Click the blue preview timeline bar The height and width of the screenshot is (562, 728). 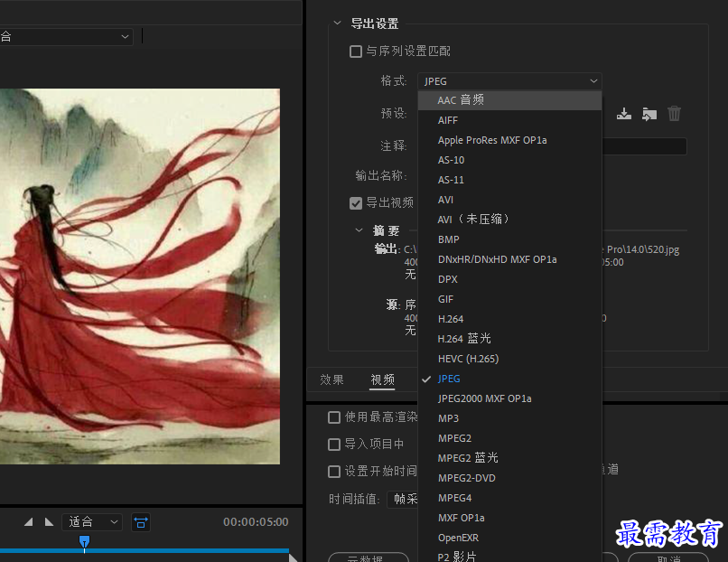click(145, 551)
